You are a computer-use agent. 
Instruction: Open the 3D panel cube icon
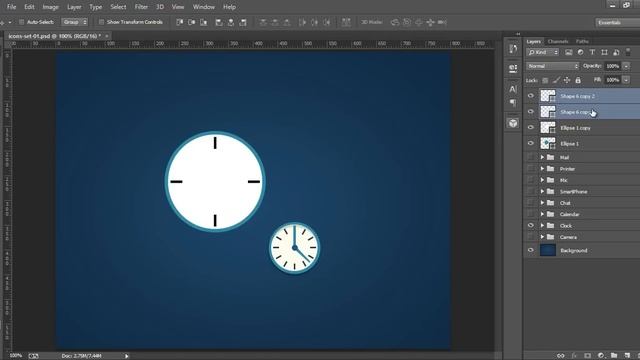513,123
